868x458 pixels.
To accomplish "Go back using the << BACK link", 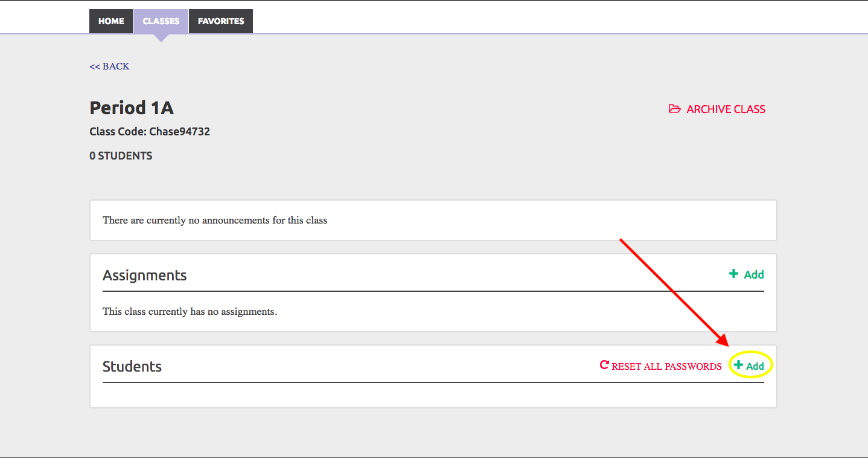I will coord(109,66).
